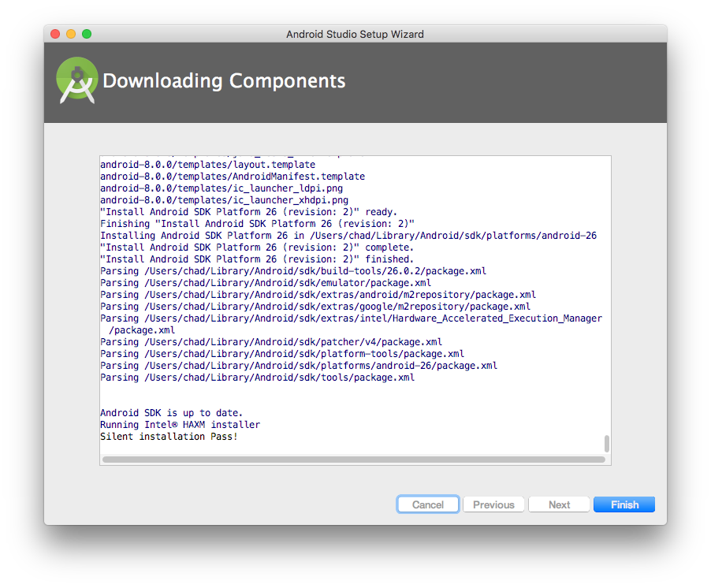Click the Parsing emulator/package.xml line

(266, 283)
